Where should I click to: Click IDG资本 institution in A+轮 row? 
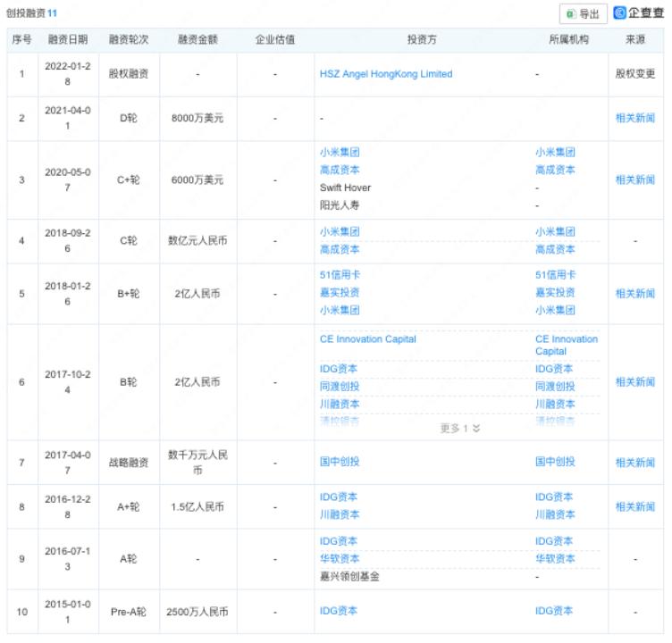point(554,497)
